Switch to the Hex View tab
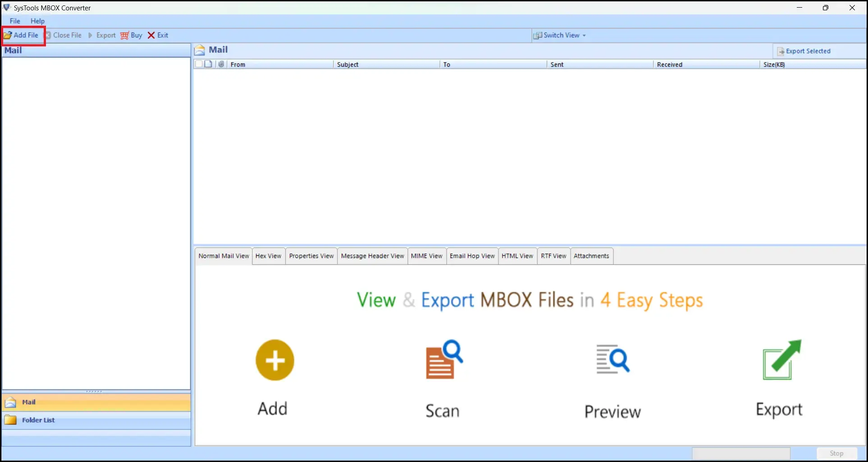This screenshot has width=868, height=462. 268,256
